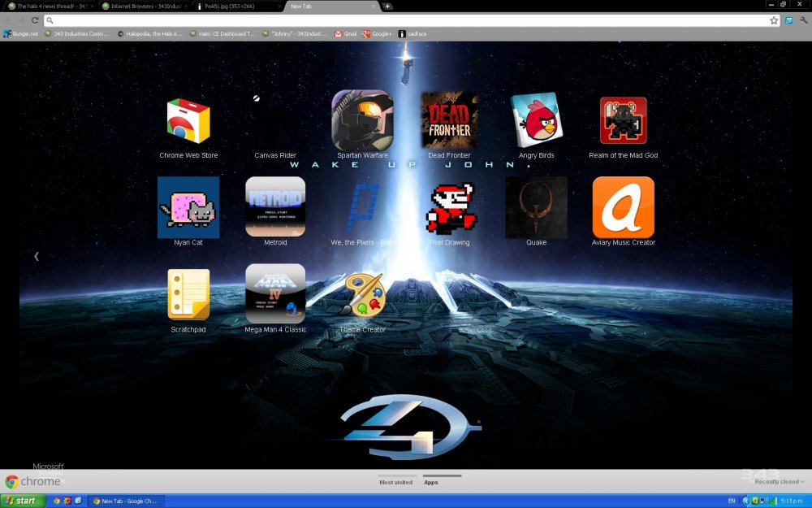Open the Chrome wrench menu
Image resolution: width=812 pixels, height=508 pixels.
[803, 20]
